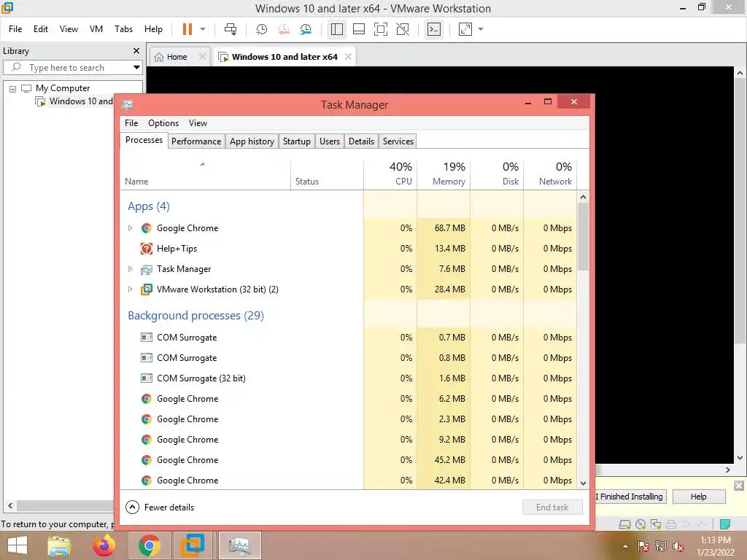Screen dimensions: 747x560
Task: Close the Library panel
Action: tap(136, 50)
